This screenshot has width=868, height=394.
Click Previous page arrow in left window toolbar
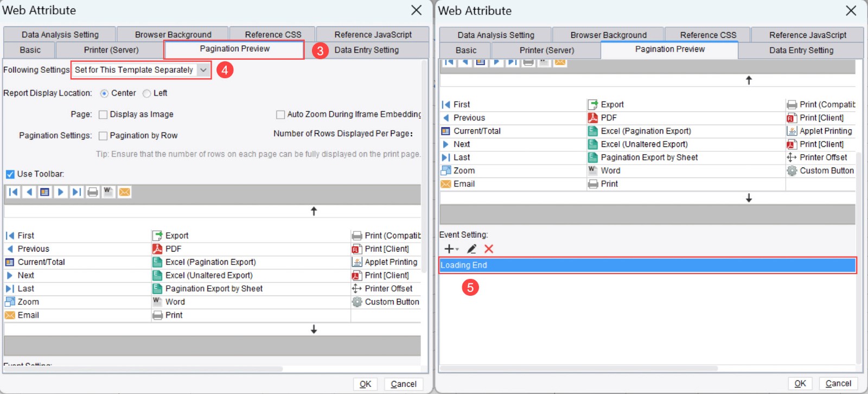[x=29, y=192]
